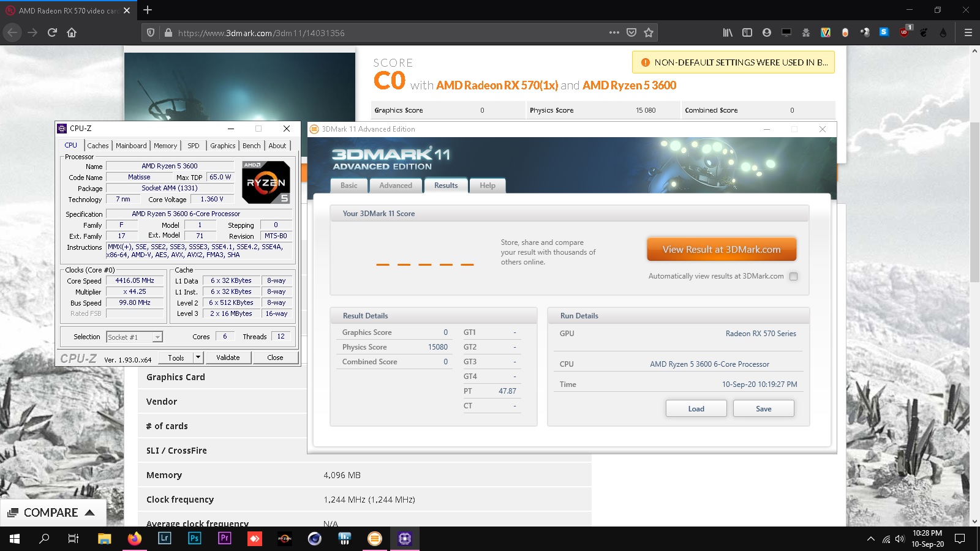Open 3DMark 11 Basic tab

(349, 186)
